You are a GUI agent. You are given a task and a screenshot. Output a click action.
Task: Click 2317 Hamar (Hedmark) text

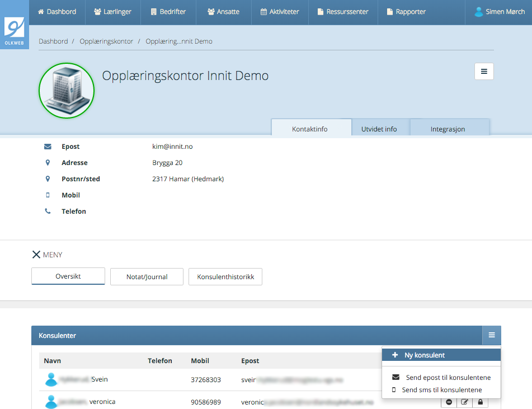coord(188,179)
